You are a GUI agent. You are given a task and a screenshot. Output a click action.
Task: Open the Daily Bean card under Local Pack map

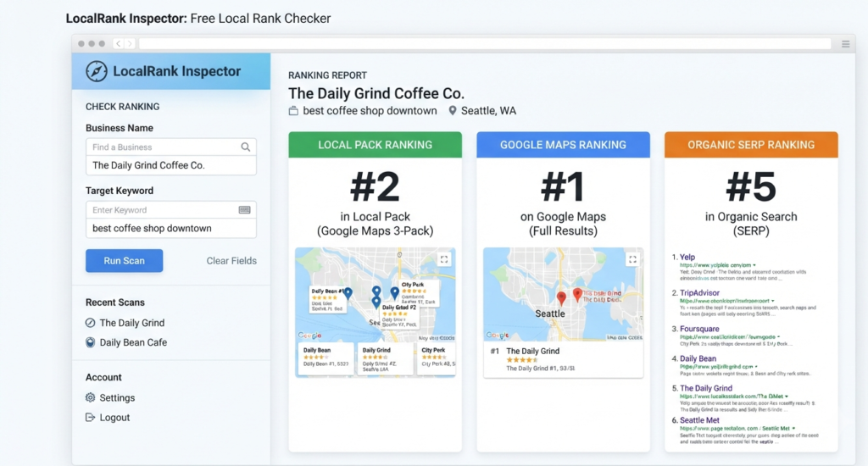tap(325, 358)
